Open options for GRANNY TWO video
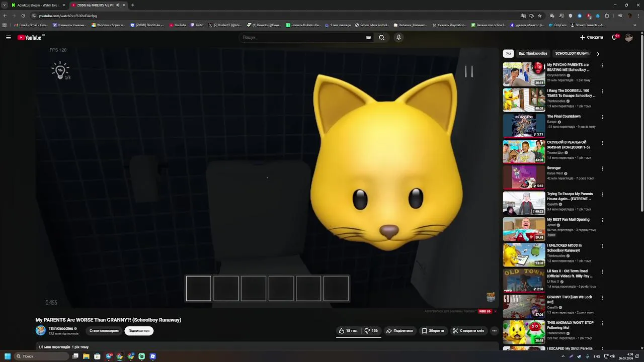 click(x=602, y=298)
